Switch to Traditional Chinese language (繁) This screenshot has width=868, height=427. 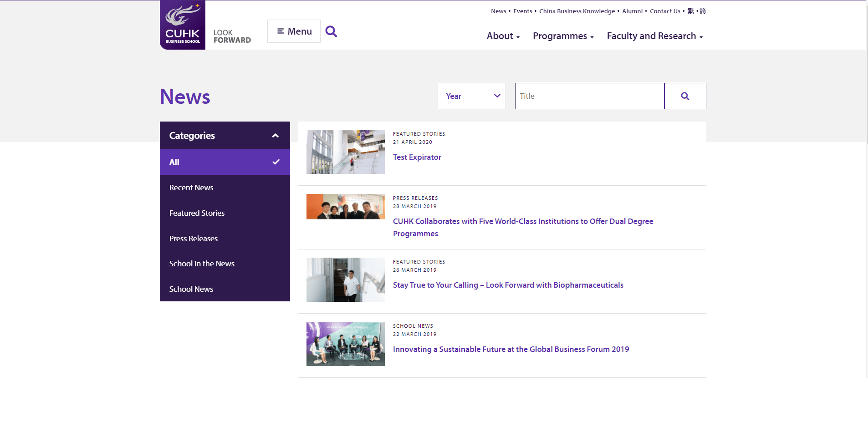pos(690,11)
